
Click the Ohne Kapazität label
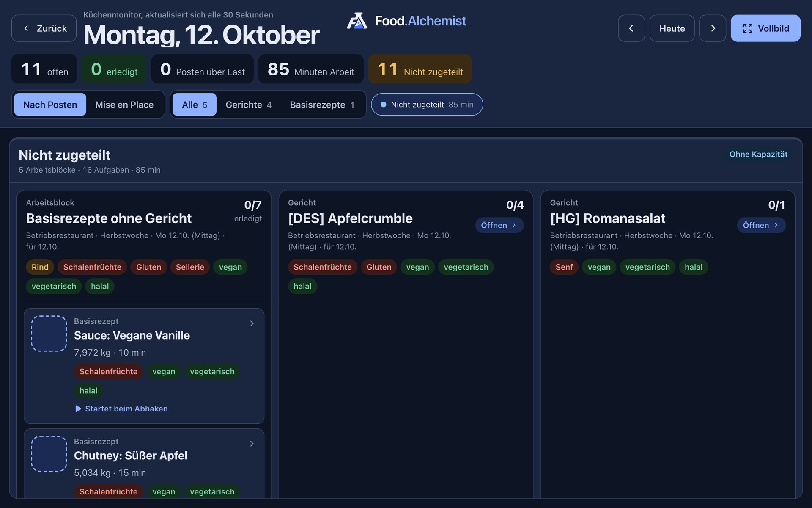pyautogui.click(x=758, y=154)
